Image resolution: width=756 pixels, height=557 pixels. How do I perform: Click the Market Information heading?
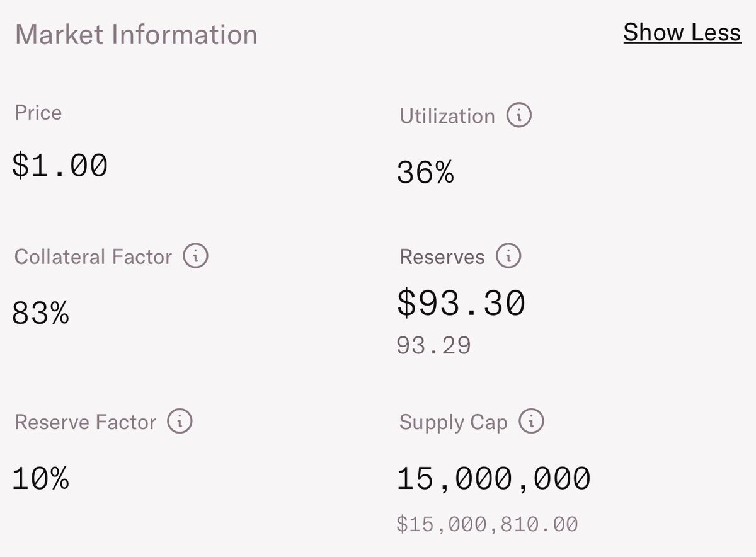136,34
